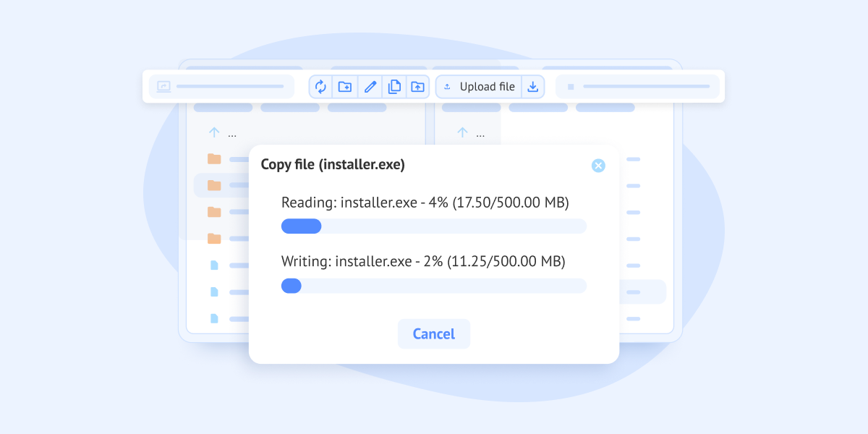
Task: Click the right path field in the toolbar
Action: point(637,87)
